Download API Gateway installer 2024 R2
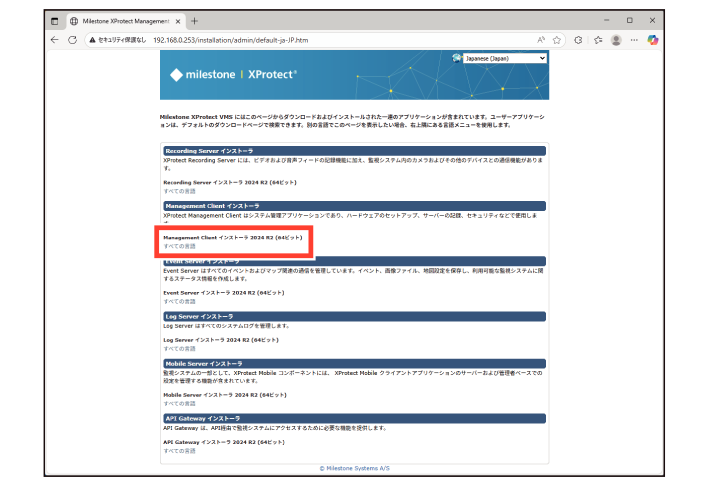The width and height of the screenshot is (708, 487). click(x=224, y=442)
